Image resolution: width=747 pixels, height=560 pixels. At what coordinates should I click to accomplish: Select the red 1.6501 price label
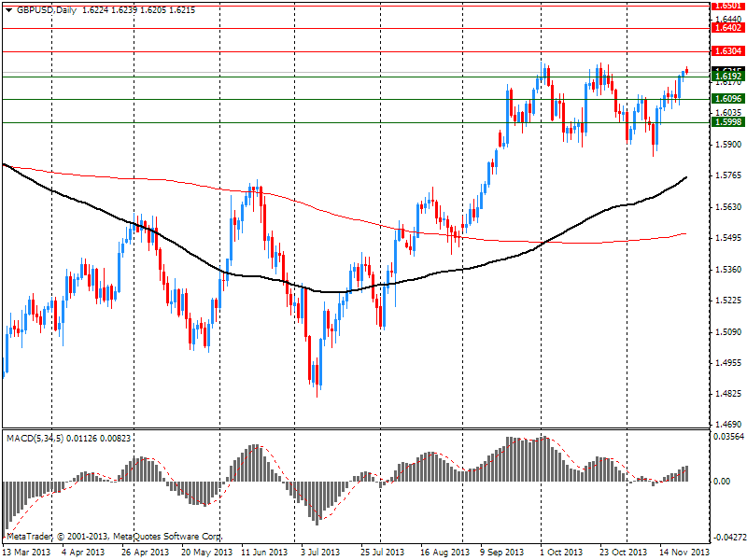[x=726, y=5]
